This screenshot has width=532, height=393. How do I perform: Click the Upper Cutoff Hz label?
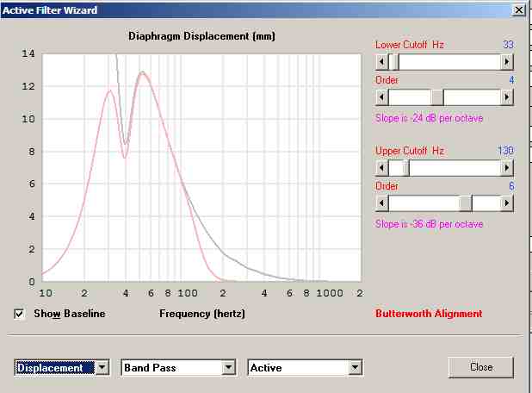pos(410,151)
